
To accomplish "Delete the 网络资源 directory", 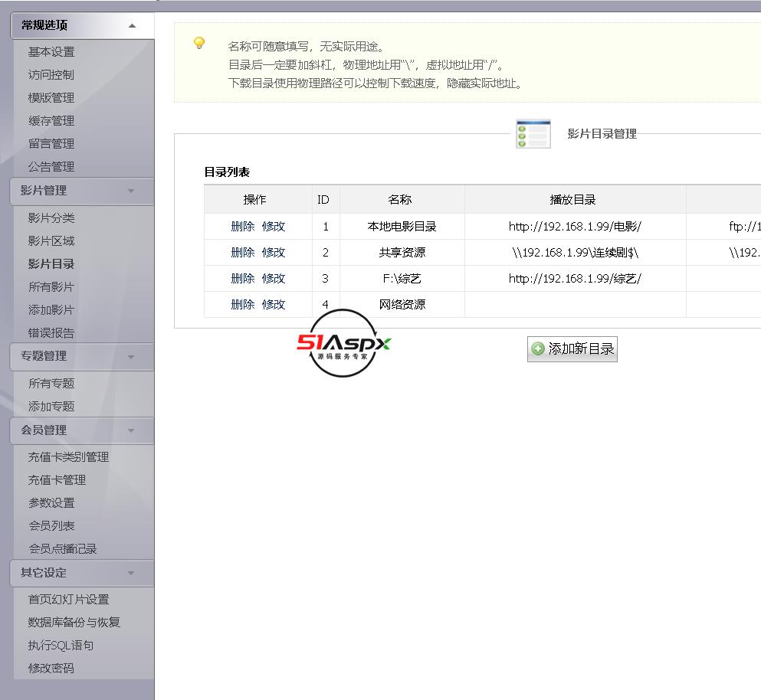I will coord(243,305).
